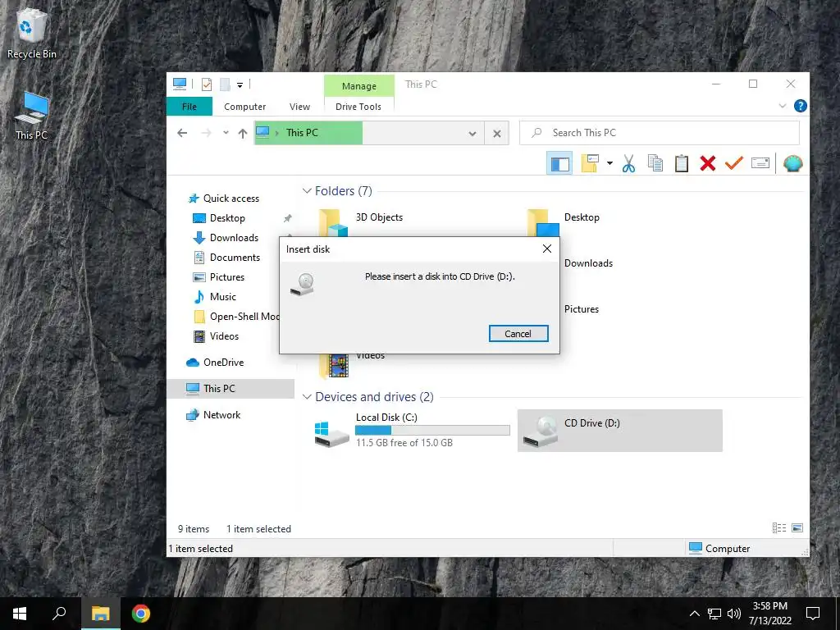The width and height of the screenshot is (840, 630).
Task: Open the folder settings toolbar icon
Action: click(590, 163)
